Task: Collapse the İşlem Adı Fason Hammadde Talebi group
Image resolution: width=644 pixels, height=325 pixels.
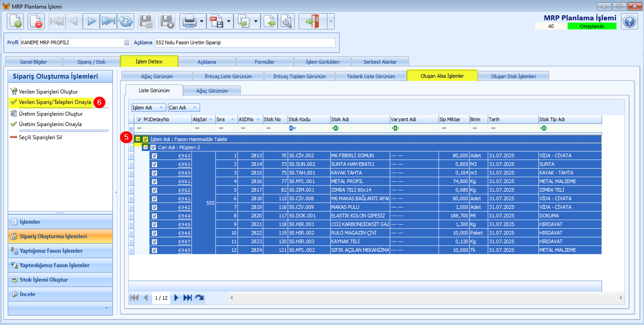Action: point(138,139)
